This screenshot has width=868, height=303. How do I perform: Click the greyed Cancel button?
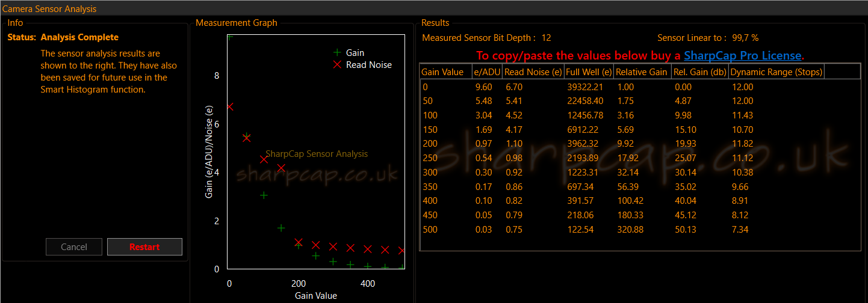[x=74, y=247]
